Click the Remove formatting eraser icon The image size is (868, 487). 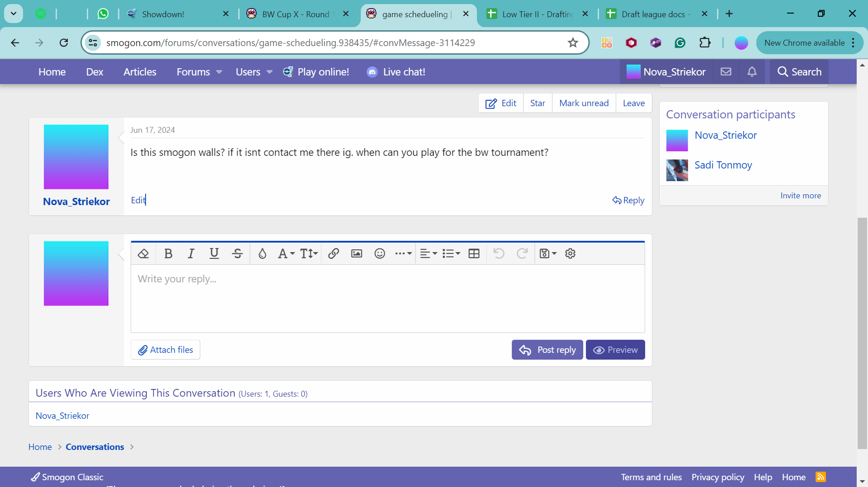(143, 253)
